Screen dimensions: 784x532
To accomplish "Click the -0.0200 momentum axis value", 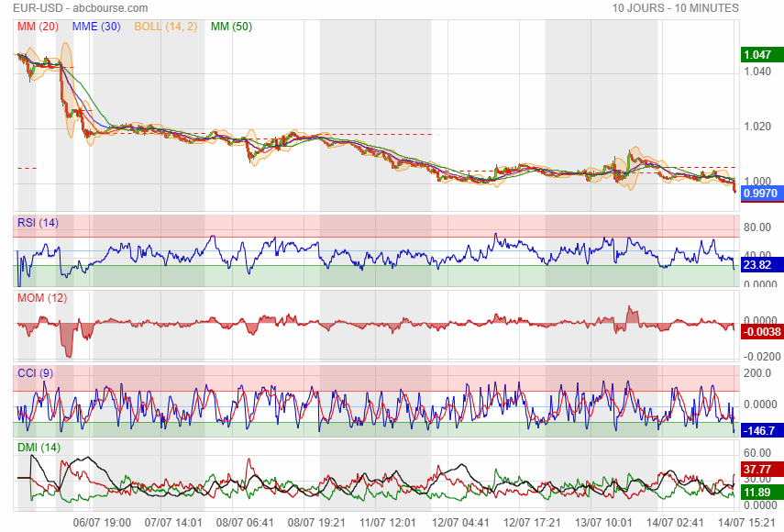I will click(762, 357).
